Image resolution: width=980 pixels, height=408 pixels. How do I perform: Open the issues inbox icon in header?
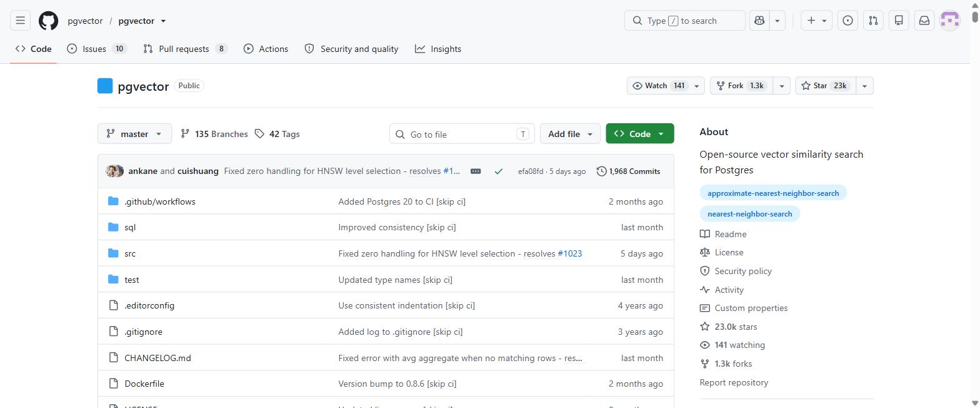coord(847,21)
